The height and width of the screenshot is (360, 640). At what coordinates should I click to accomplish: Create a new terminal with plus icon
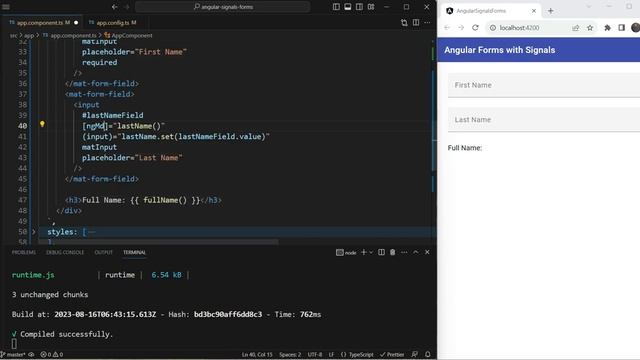pos(364,252)
